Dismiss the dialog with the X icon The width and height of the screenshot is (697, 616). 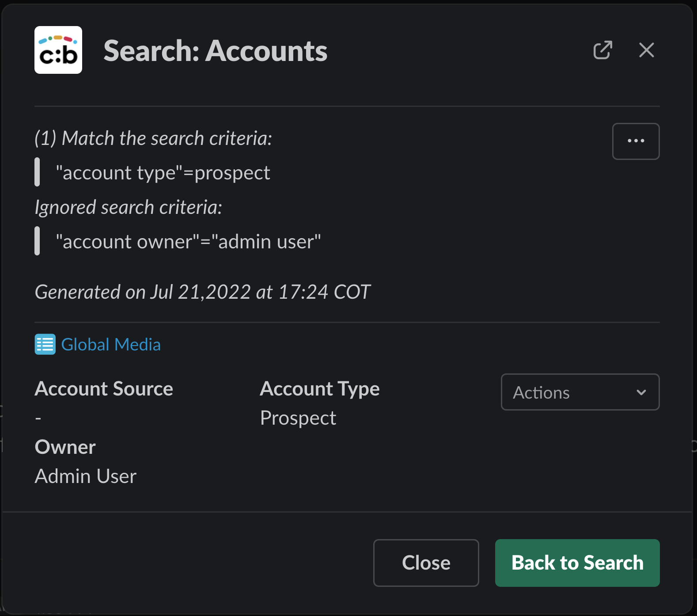pyautogui.click(x=646, y=50)
